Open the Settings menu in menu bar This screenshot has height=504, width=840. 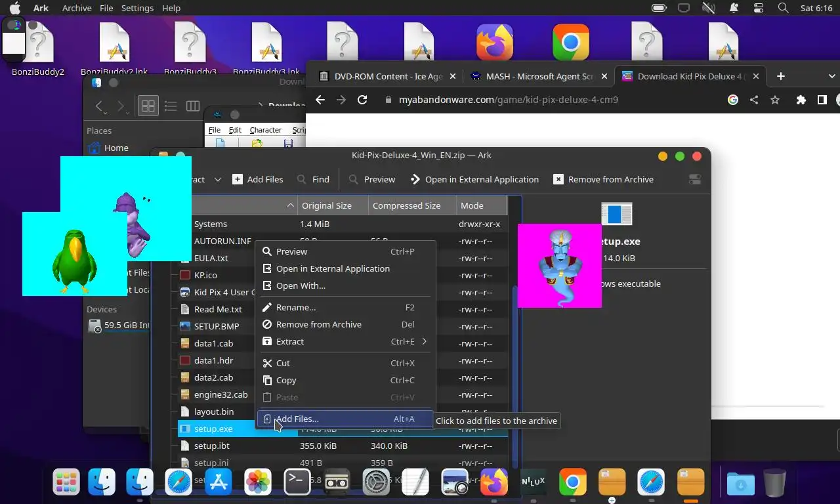click(x=137, y=8)
